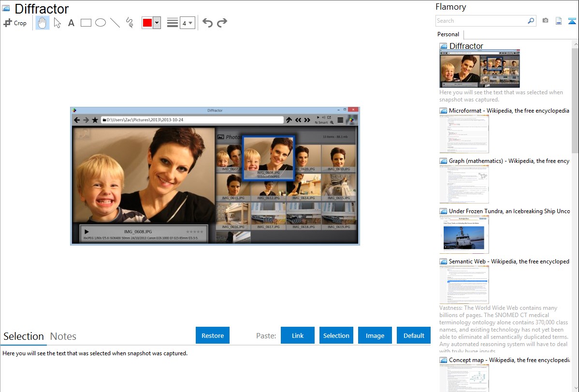Pick the freehand scribble tool

coord(130,23)
